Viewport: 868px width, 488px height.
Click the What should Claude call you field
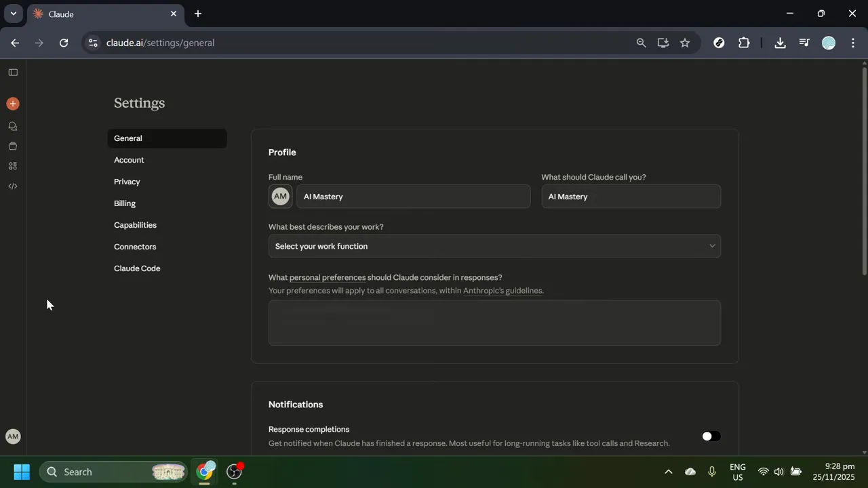[631, 197]
